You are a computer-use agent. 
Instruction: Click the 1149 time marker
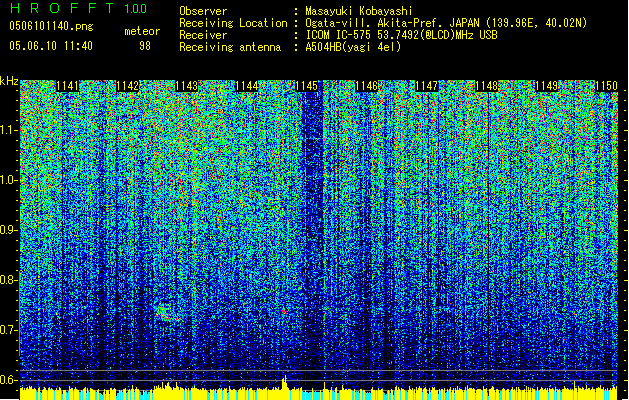pos(546,86)
